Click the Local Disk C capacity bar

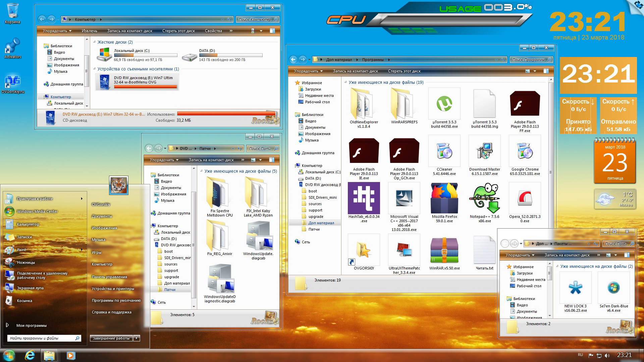[x=145, y=55]
